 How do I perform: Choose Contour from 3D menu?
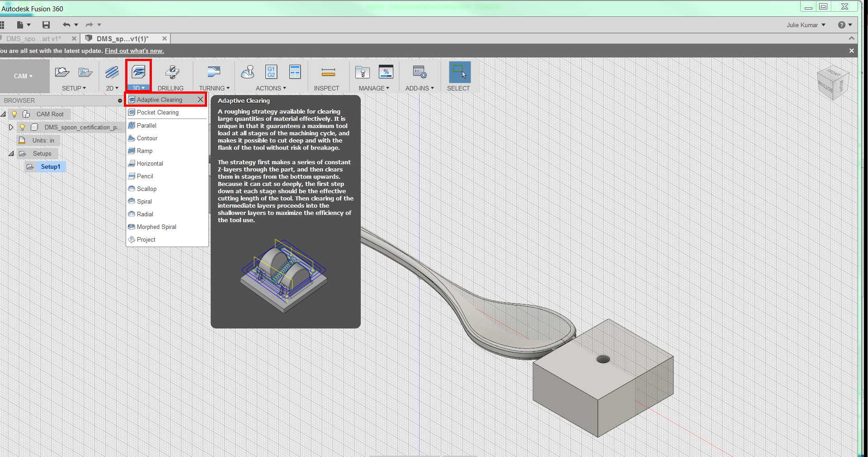point(167,138)
